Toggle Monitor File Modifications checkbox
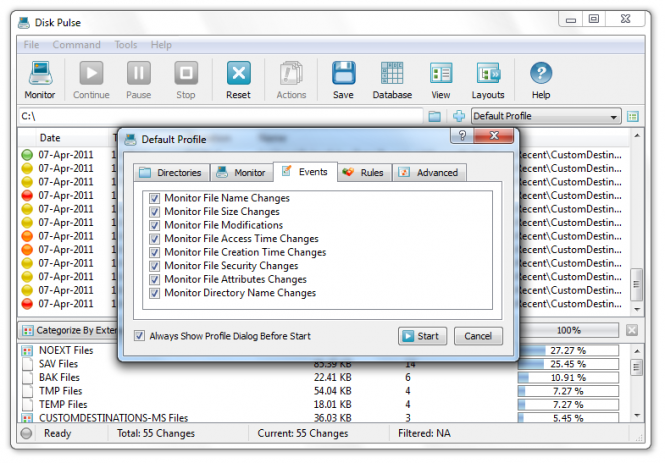The height and width of the screenshot is (463, 665). [154, 225]
